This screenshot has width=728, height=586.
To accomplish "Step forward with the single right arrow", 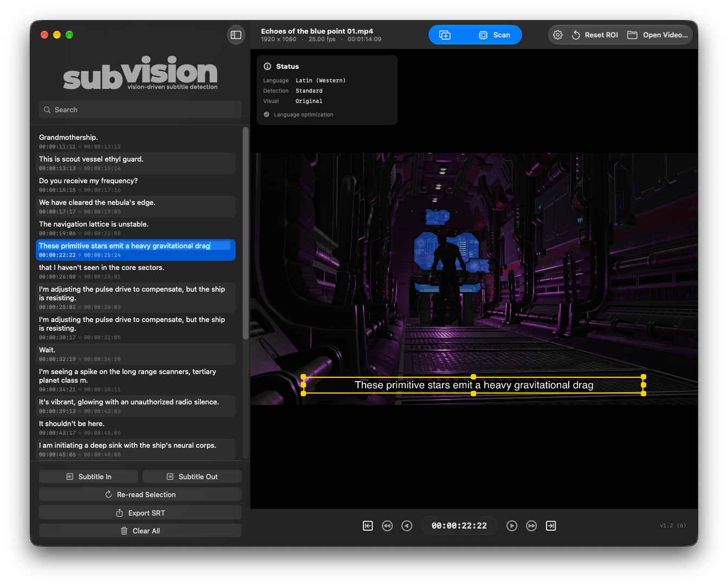I will tap(512, 526).
